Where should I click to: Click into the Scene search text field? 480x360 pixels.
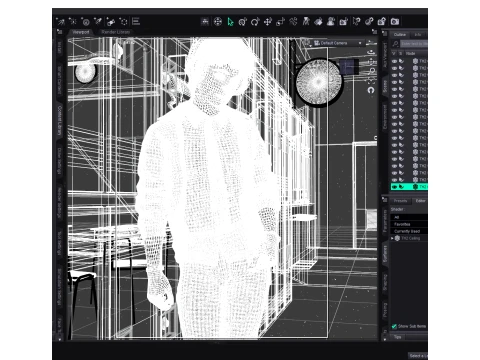pyautogui.click(x=414, y=43)
